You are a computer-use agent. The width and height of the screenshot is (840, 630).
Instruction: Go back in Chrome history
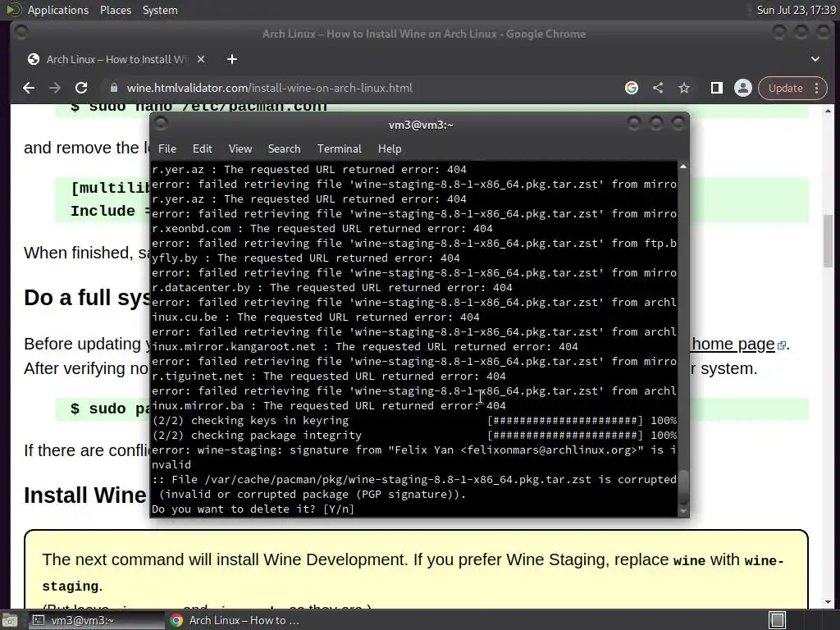point(29,88)
